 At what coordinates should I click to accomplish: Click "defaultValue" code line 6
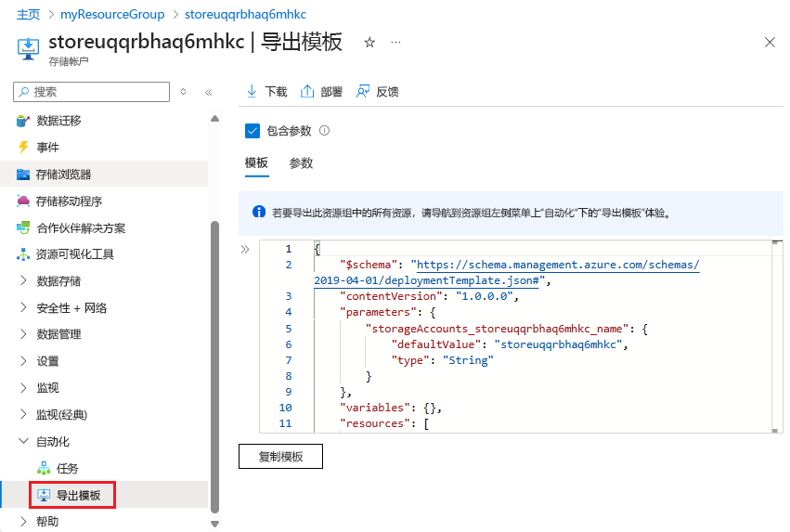[510, 344]
